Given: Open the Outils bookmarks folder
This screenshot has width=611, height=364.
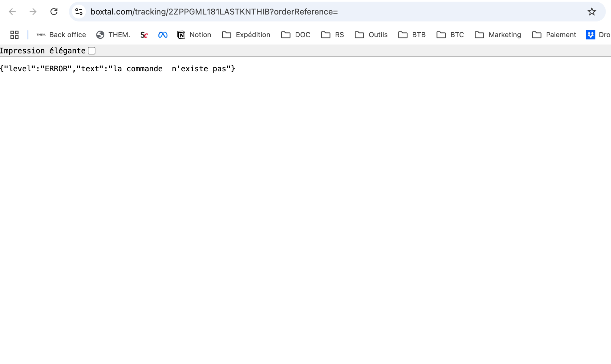Looking at the screenshot, I should (371, 35).
